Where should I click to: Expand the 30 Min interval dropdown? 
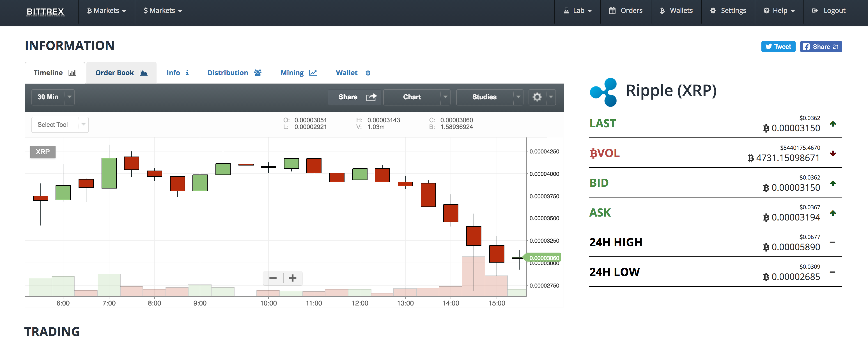(x=53, y=97)
